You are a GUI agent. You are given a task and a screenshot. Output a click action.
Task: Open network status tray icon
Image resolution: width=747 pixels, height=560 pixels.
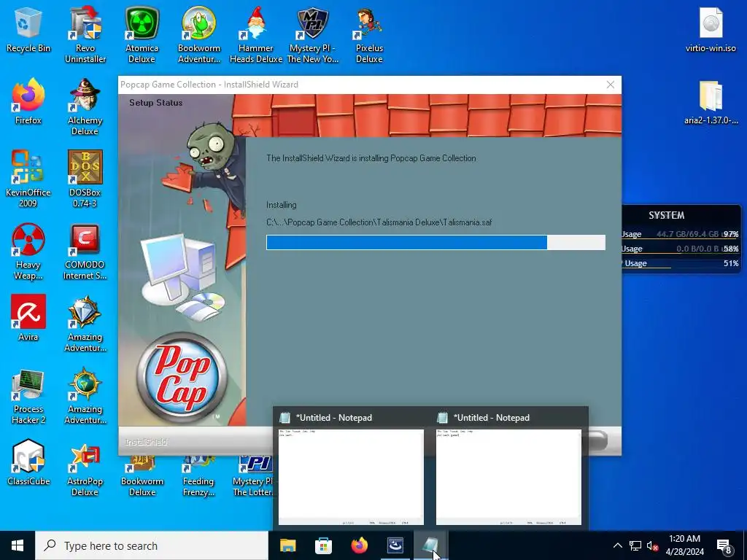coord(635,545)
